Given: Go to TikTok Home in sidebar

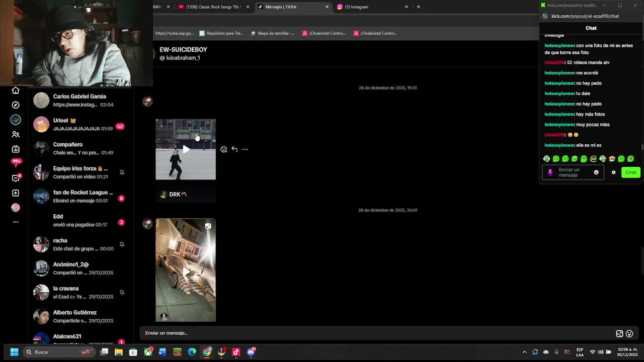Looking at the screenshot, I should coord(16,90).
